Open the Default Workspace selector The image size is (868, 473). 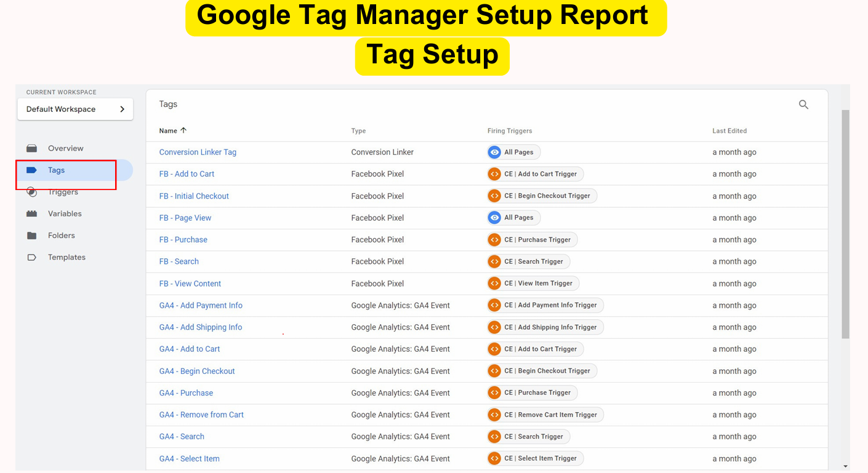(75, 109)
